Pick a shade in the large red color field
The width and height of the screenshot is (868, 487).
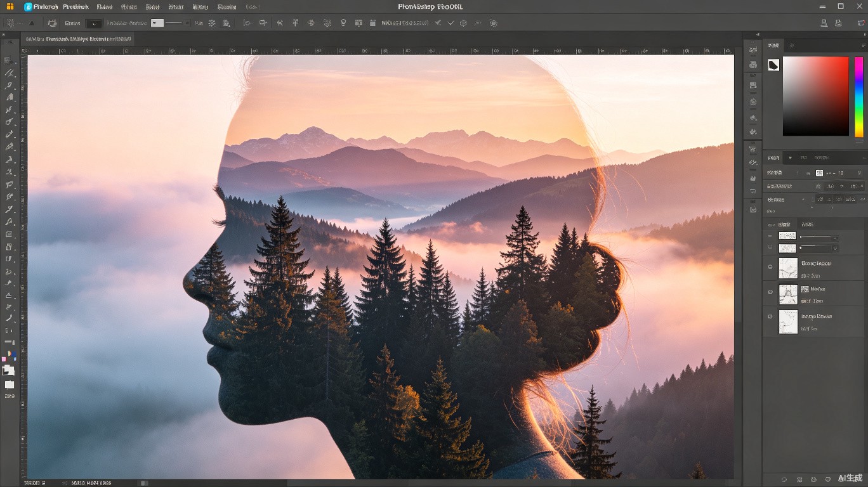tap(815, 96)
